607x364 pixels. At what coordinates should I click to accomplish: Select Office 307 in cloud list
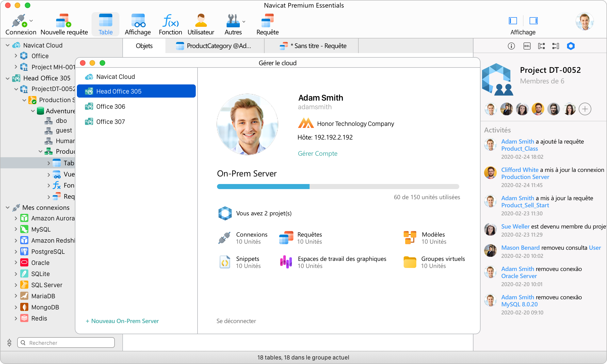click(136, 122)
